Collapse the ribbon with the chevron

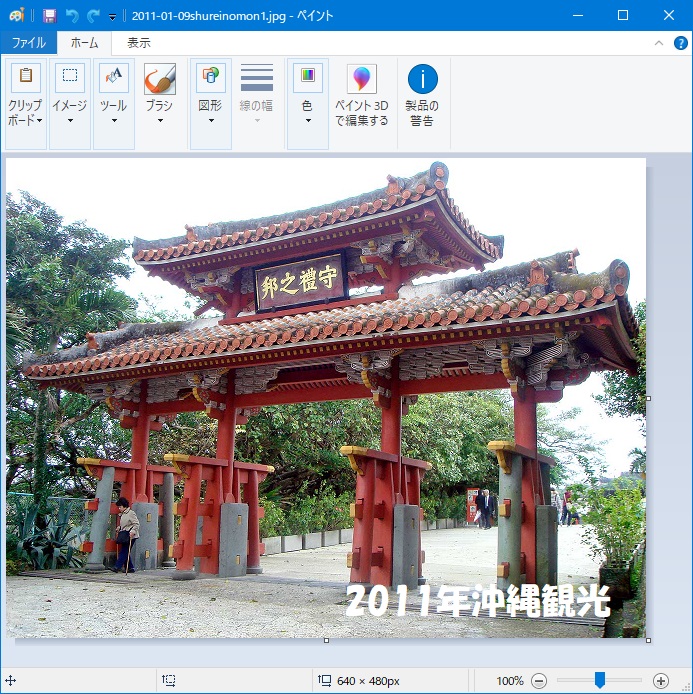click(x=658, y=43)
